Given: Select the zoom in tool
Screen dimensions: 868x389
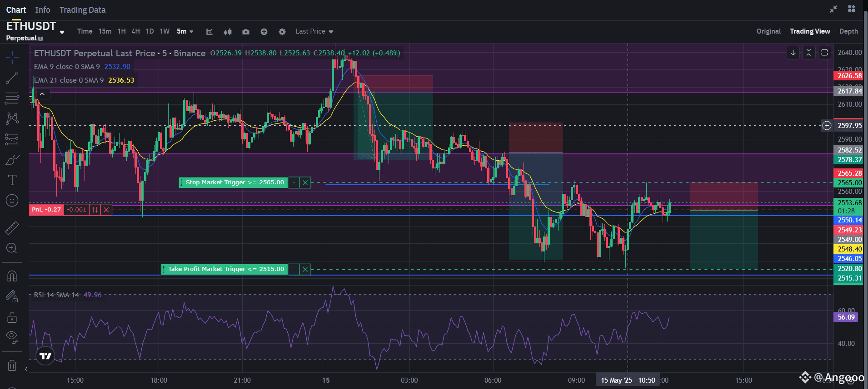Looking at the screenshot, I should [x=12, y=248].
